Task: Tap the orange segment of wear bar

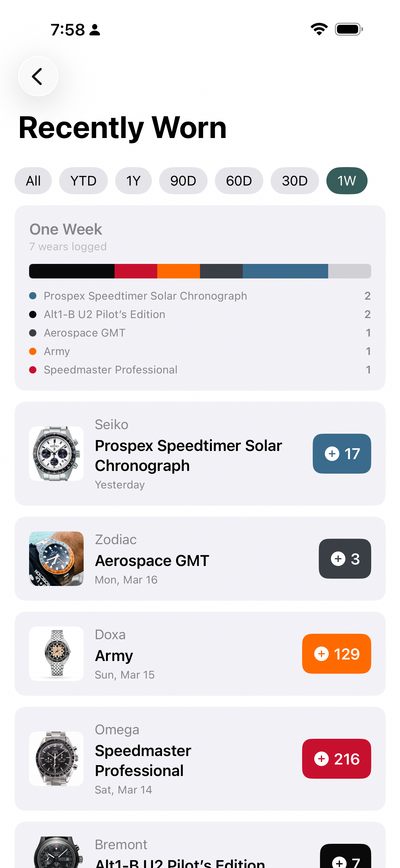Action: point(178,271)
